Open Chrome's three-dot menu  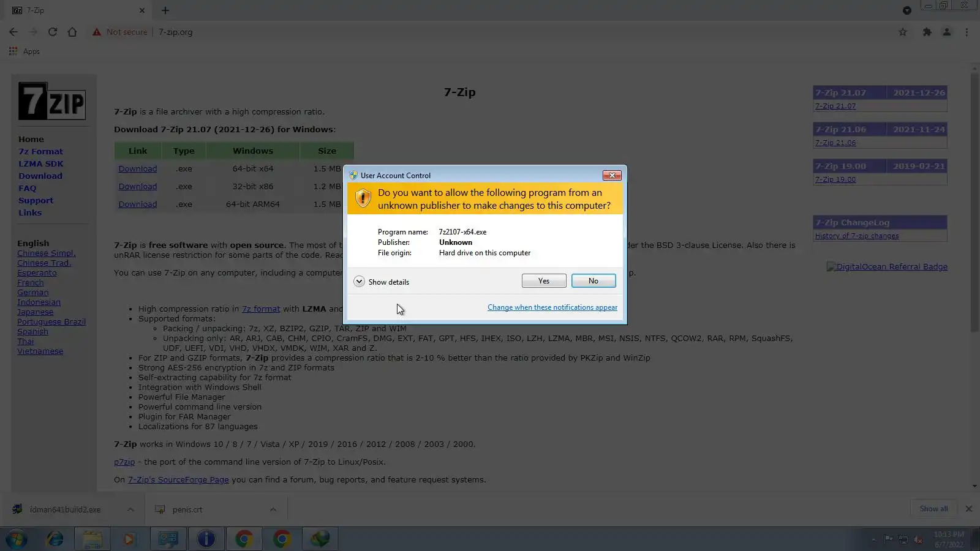[967, 32]
